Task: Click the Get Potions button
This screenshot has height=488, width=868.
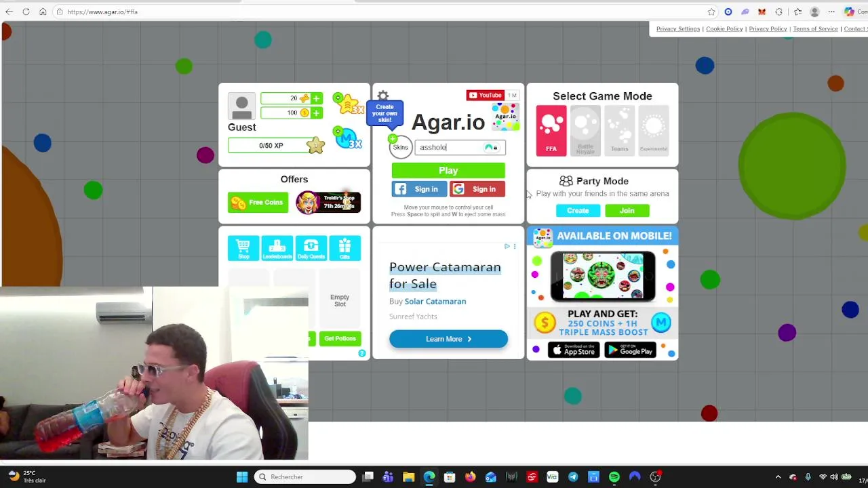Action: [x=340, y=338]
